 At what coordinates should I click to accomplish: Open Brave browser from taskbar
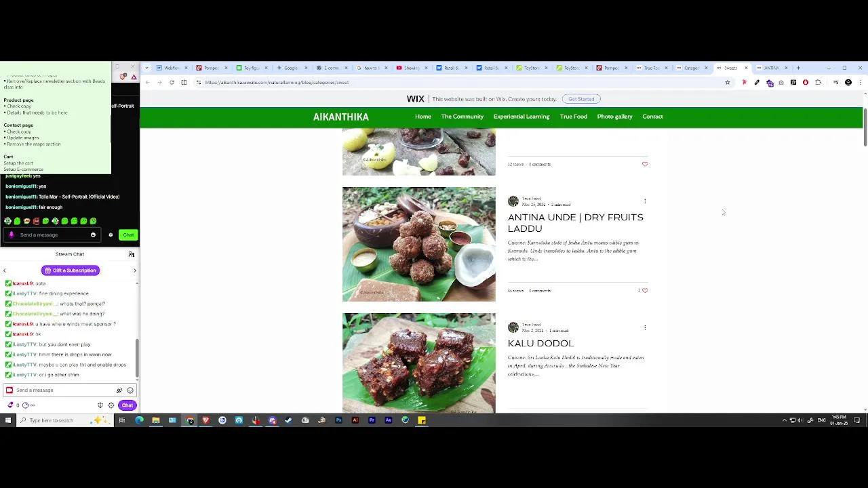(205, 420)
